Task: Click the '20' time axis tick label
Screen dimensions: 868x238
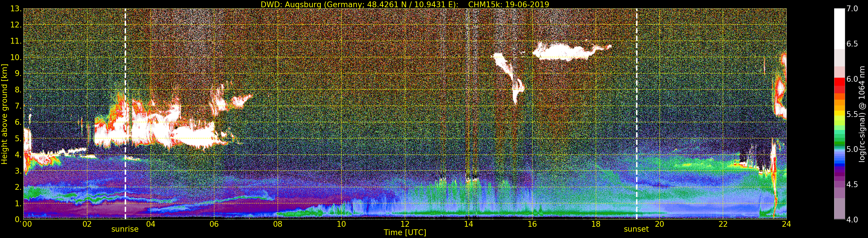Action: (x=659, y=224)
